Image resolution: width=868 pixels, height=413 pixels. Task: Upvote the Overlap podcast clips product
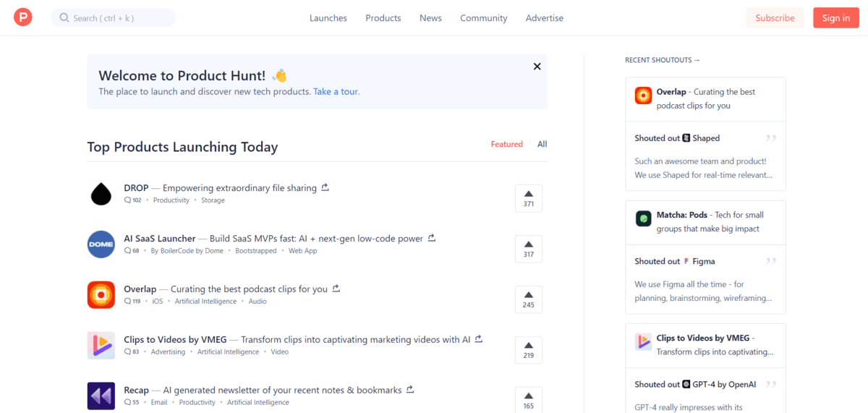528,299
